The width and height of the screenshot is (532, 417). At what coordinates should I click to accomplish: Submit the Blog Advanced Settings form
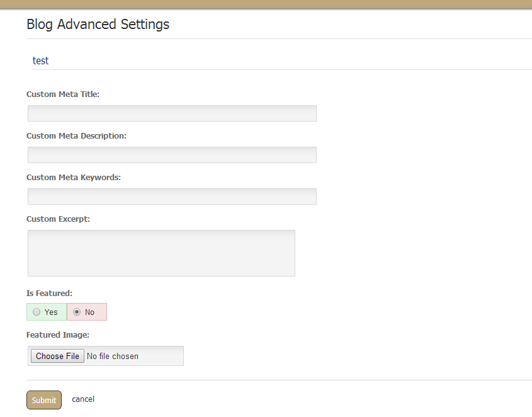pos(44,400)
